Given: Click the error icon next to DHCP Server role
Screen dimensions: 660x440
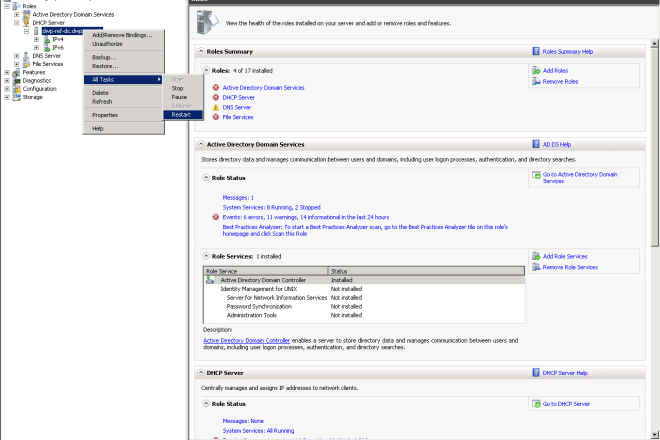Looking at the screenshot, I should [x=216, y=97].
